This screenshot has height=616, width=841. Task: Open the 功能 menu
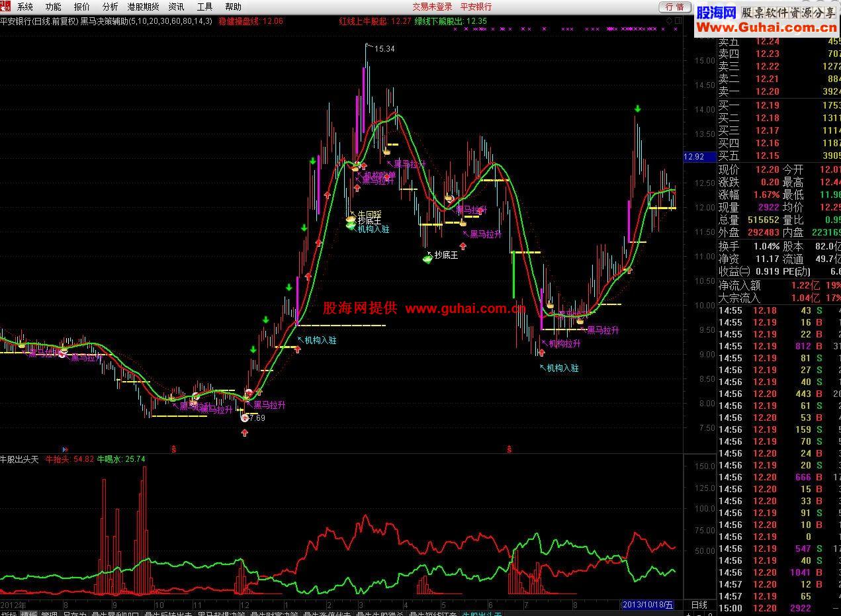(53, 7)
